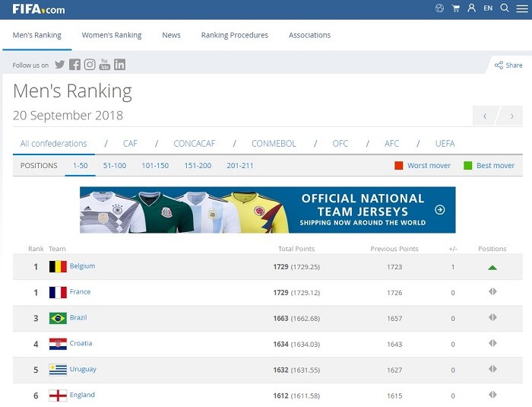Screen dimensions: 532x407
Task: Switch to Men's Ranking tab
Action: (37, 35)
